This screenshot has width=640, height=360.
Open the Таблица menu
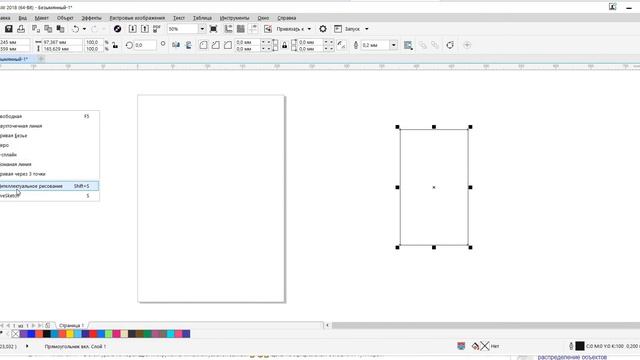click(202, 18)
